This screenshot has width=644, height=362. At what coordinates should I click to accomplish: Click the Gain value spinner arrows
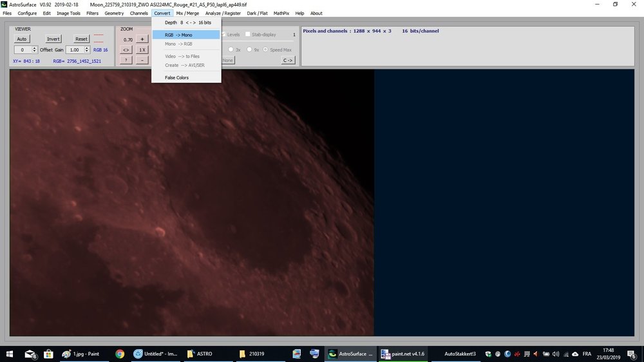click(86, 50)
